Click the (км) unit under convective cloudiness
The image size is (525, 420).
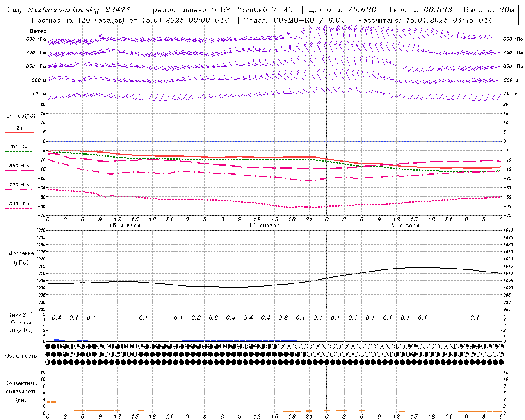[21, 399]
